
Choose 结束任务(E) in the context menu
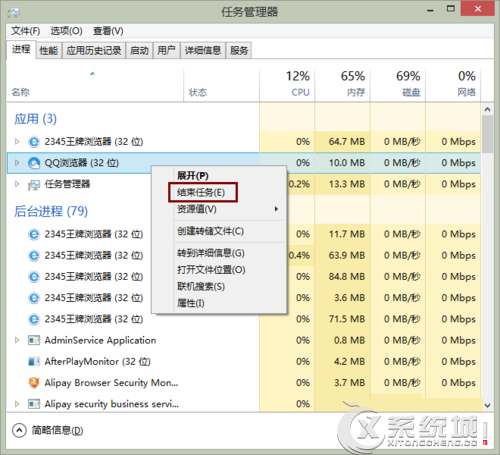(x=201, y=192)
